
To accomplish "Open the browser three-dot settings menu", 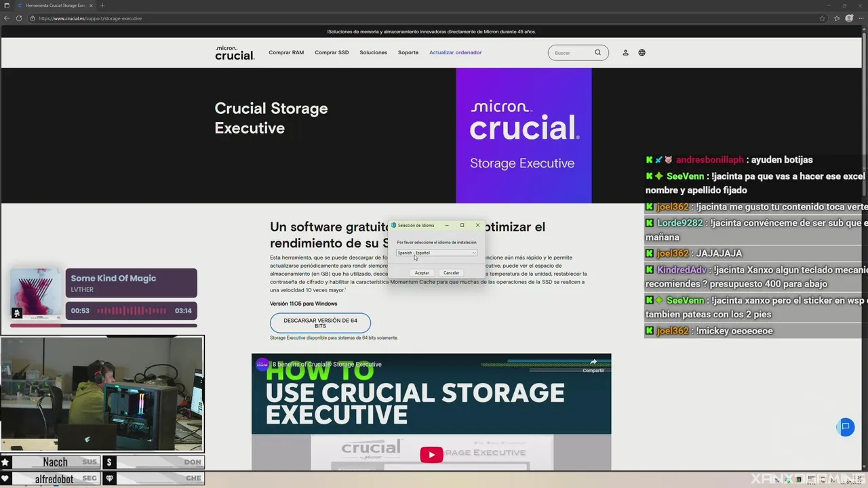I will [x=861, y=18].
